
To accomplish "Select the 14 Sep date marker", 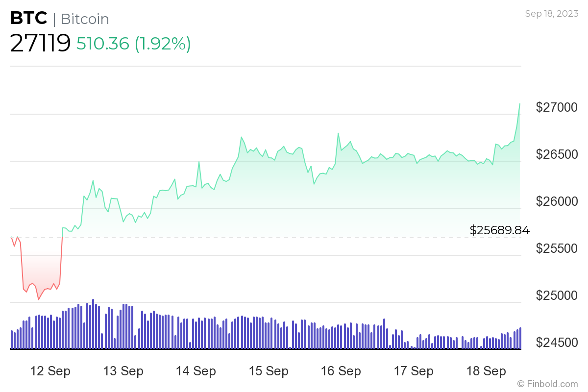I will (x=196, y=371).
